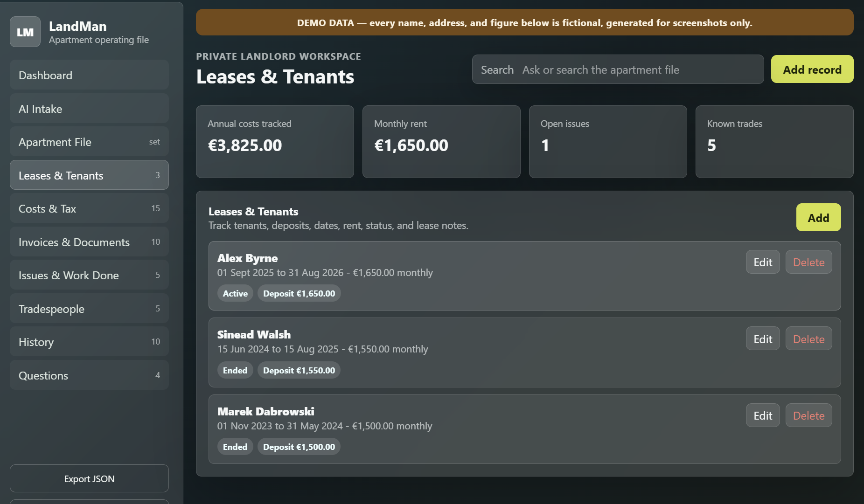
Task: Click the Sinead Walsh tenant name
Action: coord(254,335)
